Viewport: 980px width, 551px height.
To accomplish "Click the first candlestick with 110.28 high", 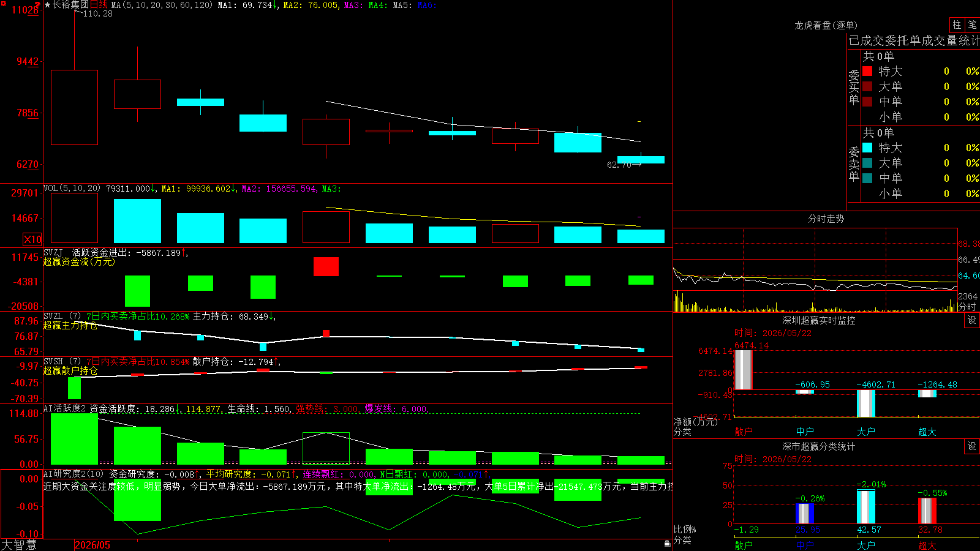I will coord(74,107).
